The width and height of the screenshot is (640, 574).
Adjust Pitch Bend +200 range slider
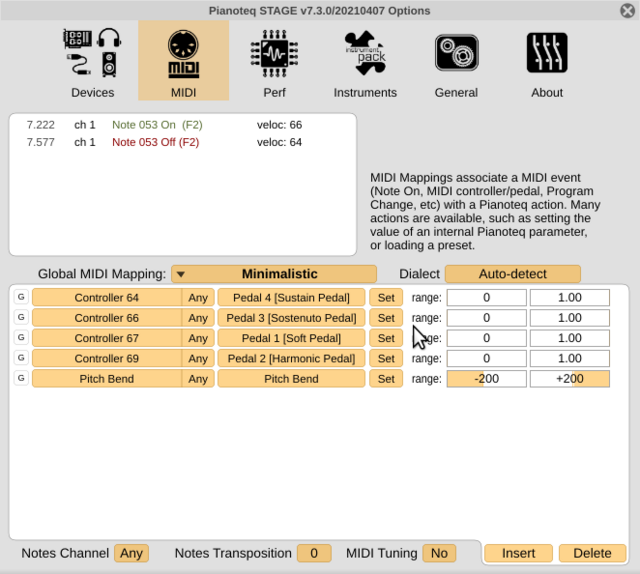pyautogui.click(x=570, y=379)
